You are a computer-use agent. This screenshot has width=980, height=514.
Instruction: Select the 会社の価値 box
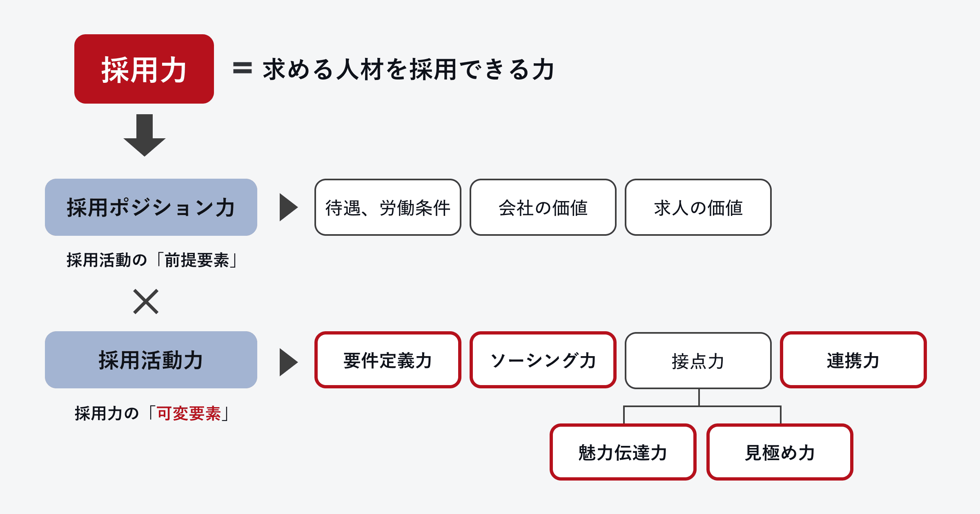point(543,207)
